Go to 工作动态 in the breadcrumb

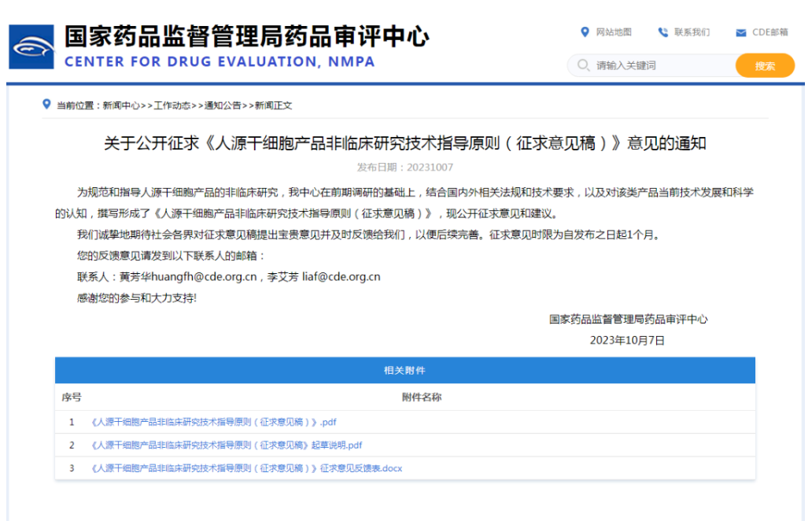click(172, 105)
